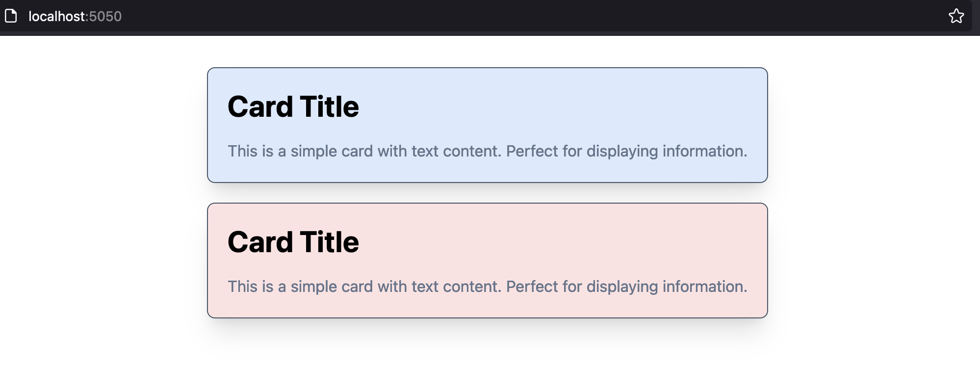
Task: Bookmark this page with the star icon
Action: [956, 16]
